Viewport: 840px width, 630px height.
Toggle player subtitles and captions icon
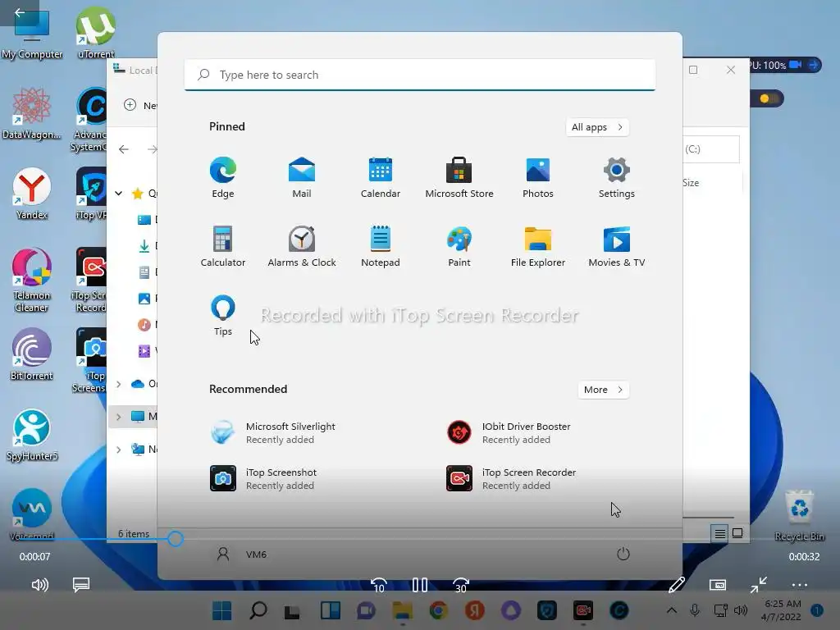[81, 584]
